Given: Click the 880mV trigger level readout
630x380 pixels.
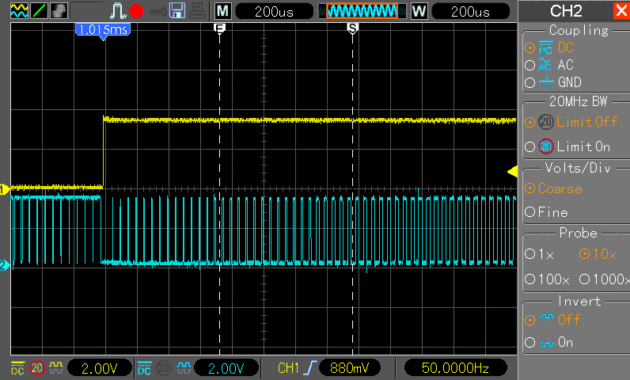Looking at the screenshot, I should [349, 368].
